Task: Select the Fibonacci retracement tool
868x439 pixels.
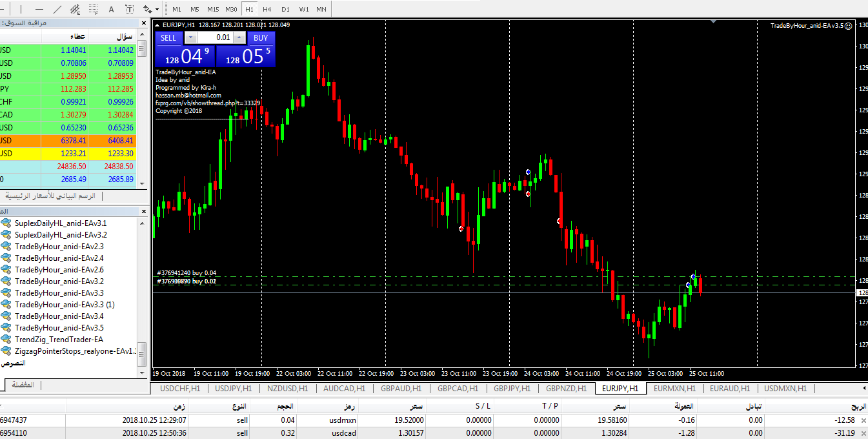Action: click(94, 10)
